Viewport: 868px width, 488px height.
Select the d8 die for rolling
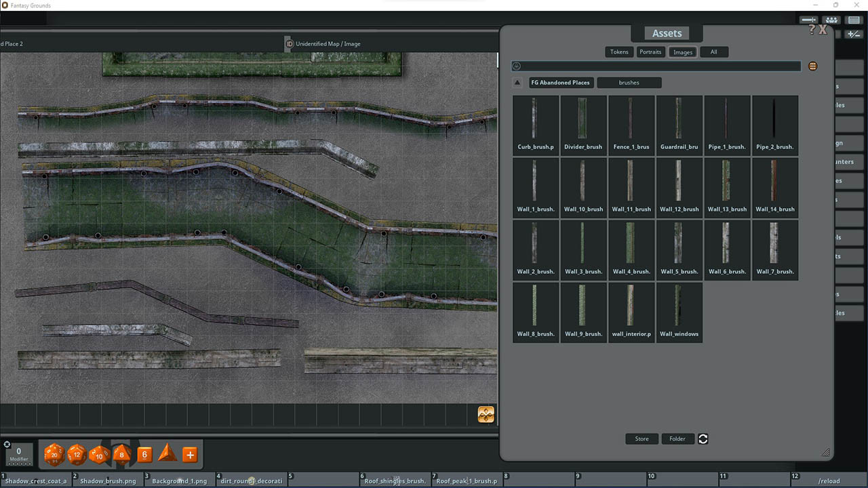pos(121,455)
